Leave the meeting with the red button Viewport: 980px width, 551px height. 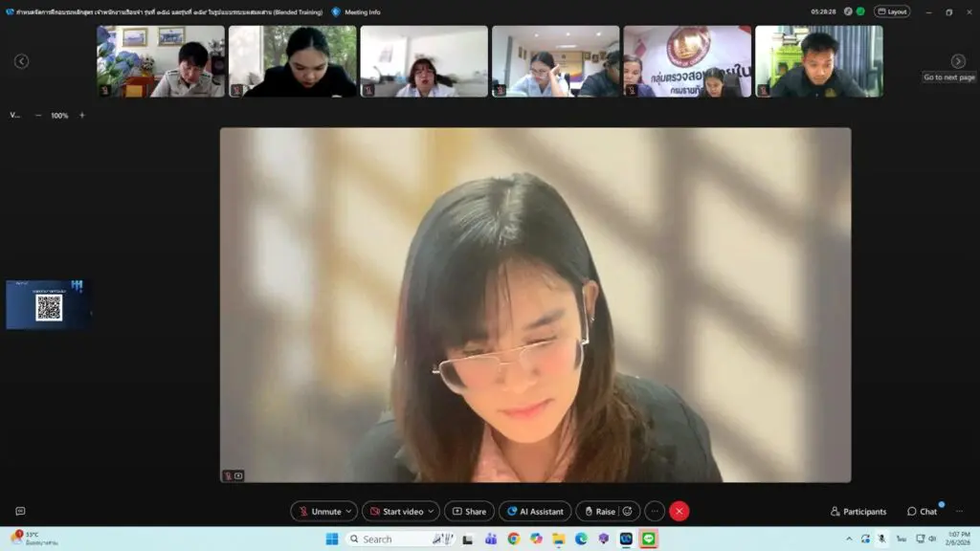[x=679, y=511]
